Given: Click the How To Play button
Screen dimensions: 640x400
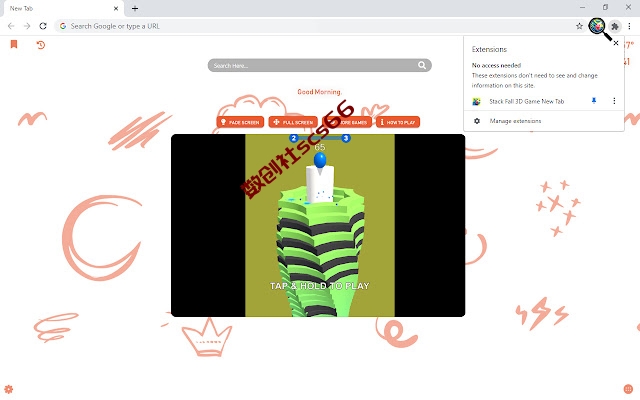Looking at the screenshot, I should (x=398, y=122).
